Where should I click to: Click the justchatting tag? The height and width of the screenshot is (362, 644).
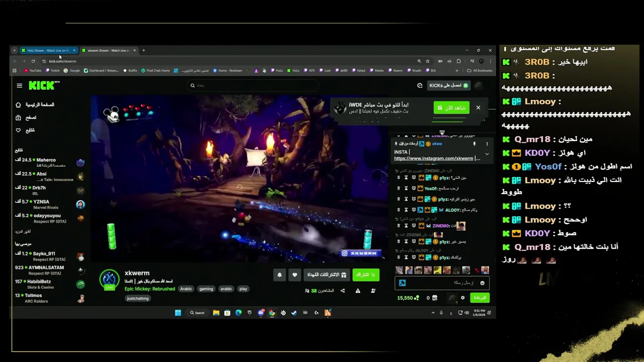click(x=138, y=298)
